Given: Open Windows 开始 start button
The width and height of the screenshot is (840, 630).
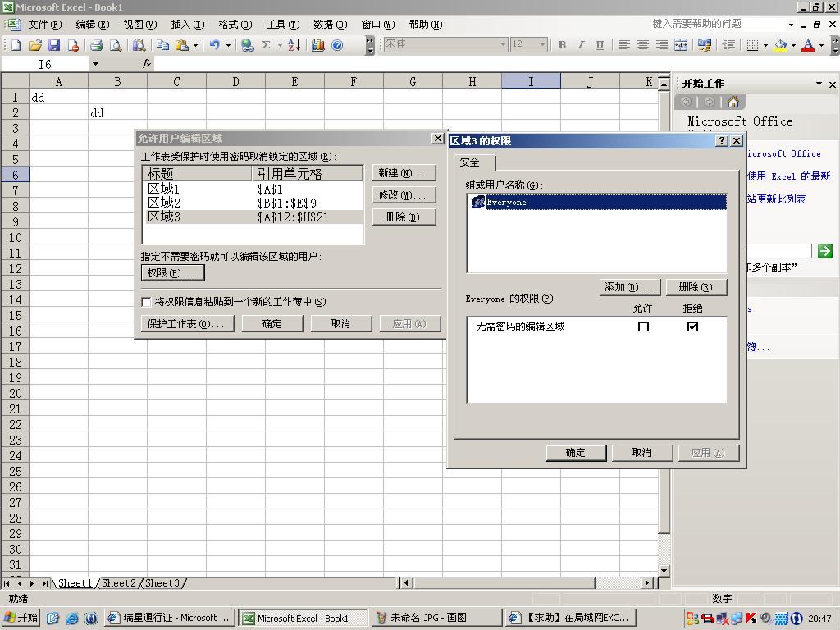Looking at the screenshot, I should [21, 618].
